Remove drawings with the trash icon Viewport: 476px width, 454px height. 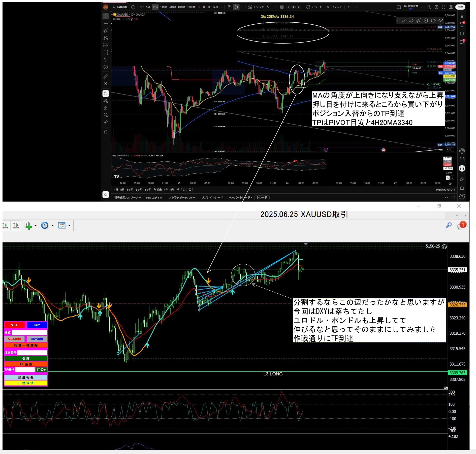[x=106, y=132]
